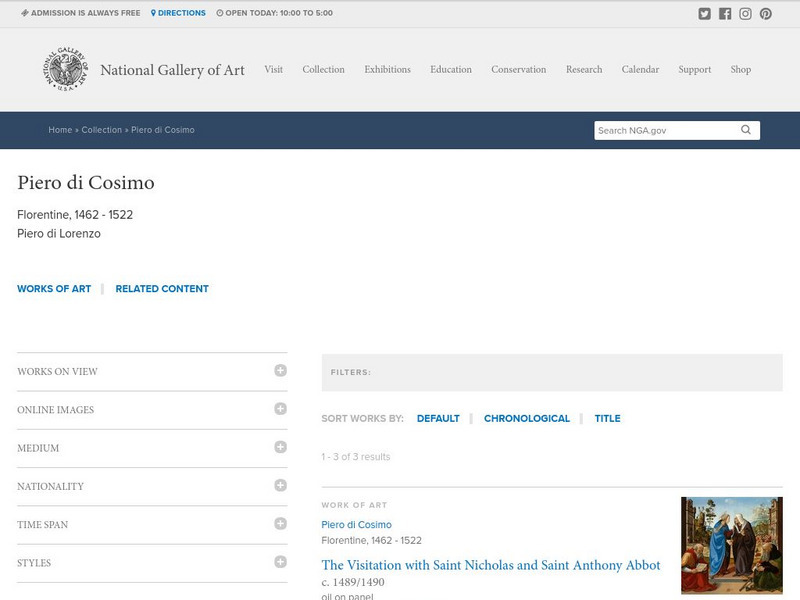Viewport: 800px width, 600px height.
Task: Sort works by Chronological
Action: [526, 419]
